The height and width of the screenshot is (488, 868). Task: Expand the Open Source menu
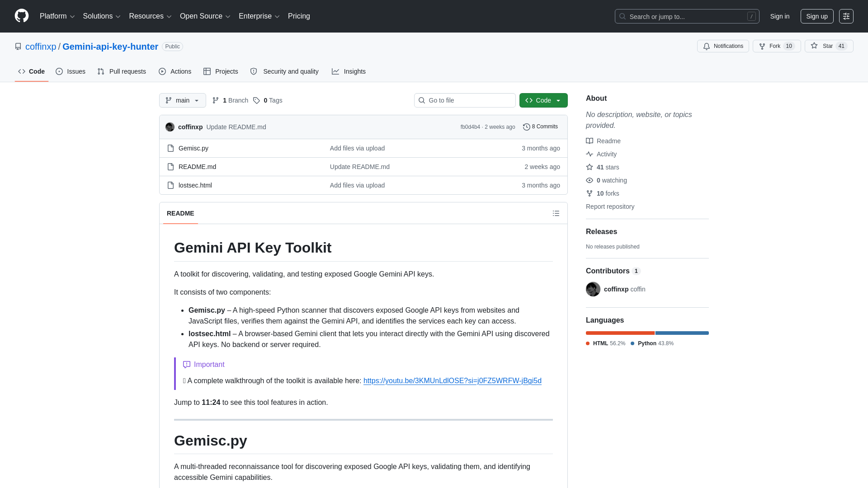coord(205,16)
